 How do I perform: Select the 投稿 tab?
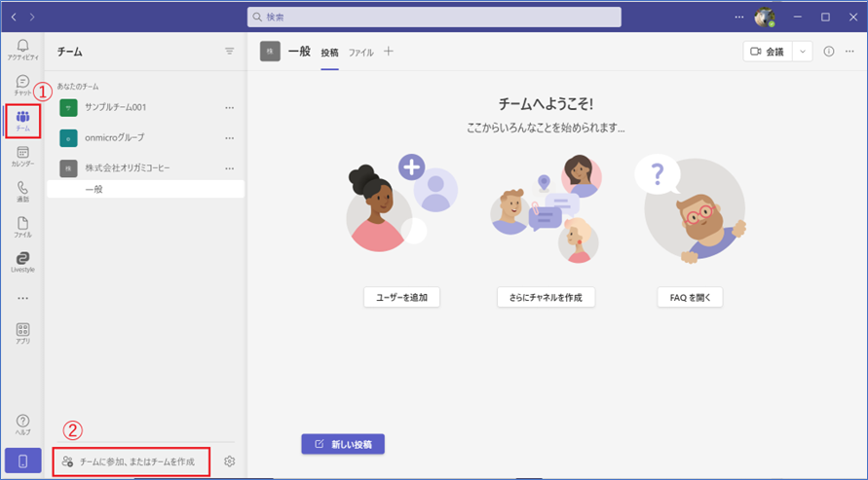click(330, 53)
